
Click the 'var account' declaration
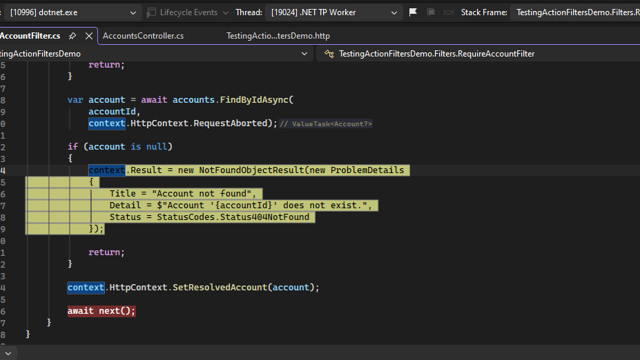[96, 100]
